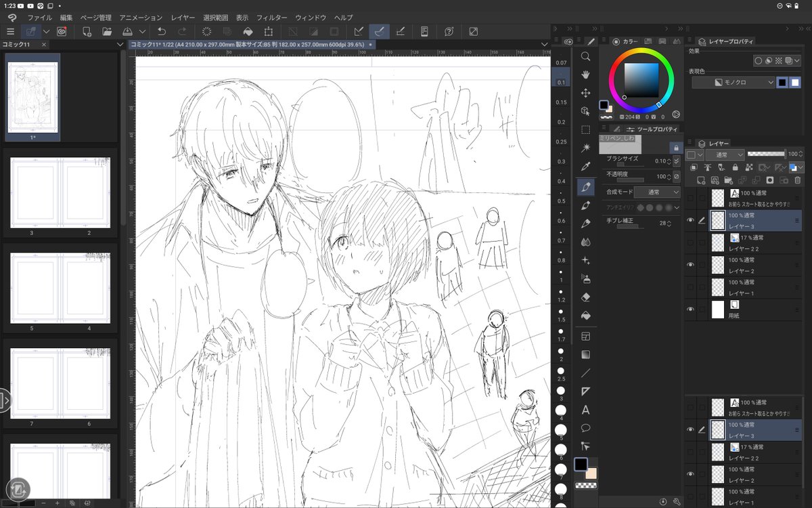Open the ファイル menu
The image size is (812, 508).
40,17
